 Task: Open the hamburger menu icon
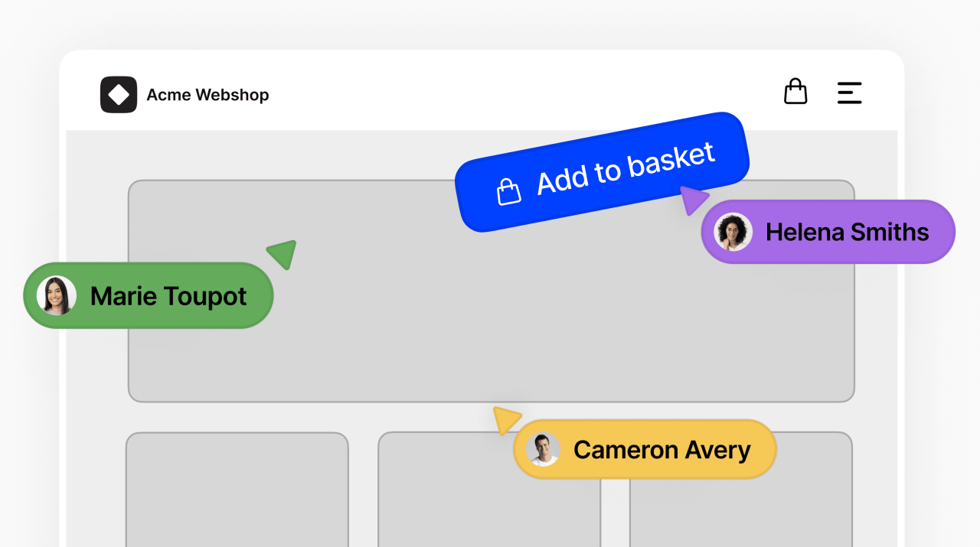[x=850, y=92]
